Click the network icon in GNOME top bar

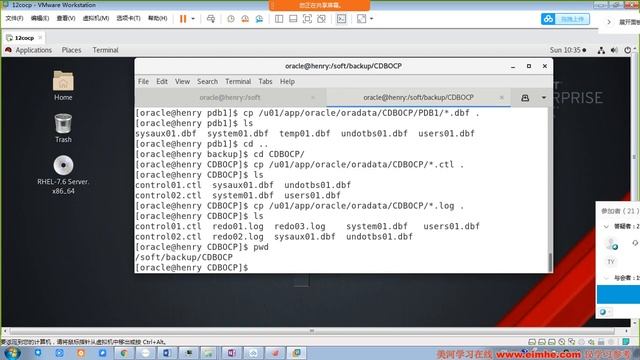click(x=601, y=50)
